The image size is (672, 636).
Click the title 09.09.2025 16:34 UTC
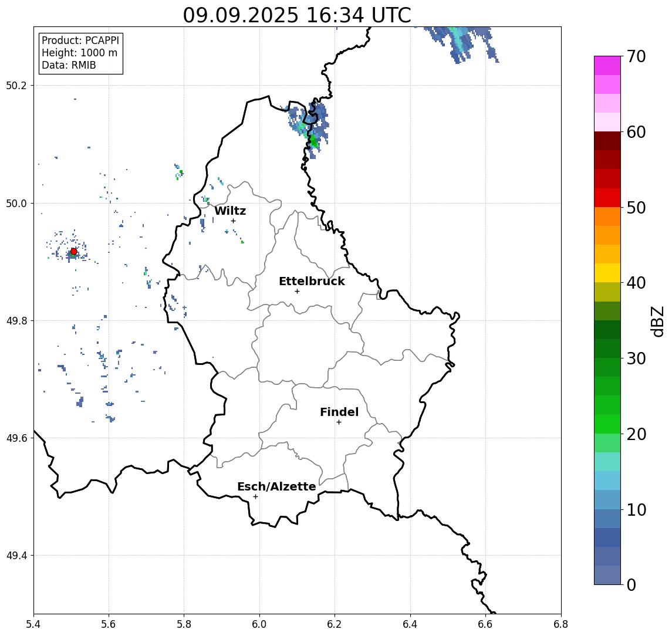[x=297, y=15]
